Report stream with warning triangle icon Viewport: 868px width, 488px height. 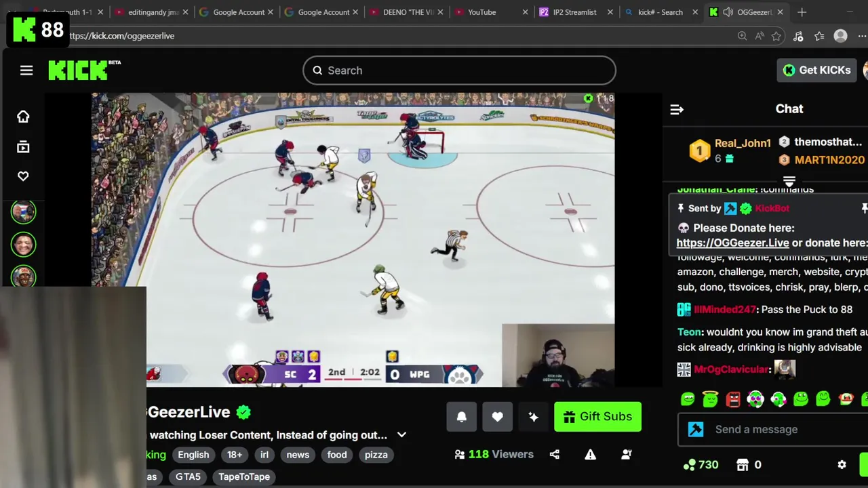pyautogui.click(x=591, y=455)
